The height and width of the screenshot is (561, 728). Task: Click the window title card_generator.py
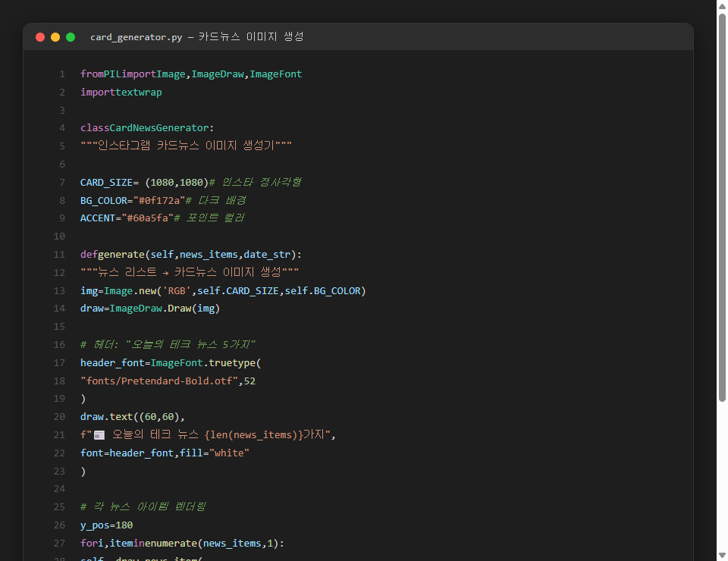tap(136, 37)
